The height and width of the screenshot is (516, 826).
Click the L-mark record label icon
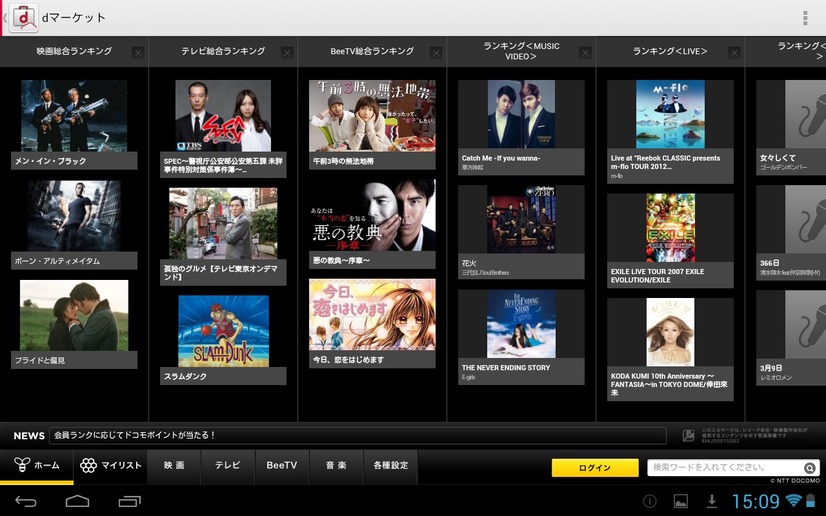tap(688, 435)
